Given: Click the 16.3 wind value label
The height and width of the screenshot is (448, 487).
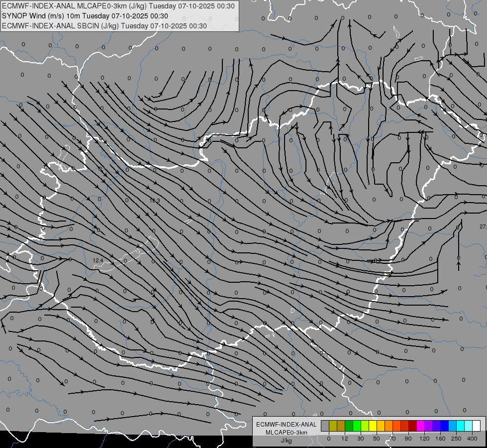Looking at the screenshot, I should click(x=155, y=201).
